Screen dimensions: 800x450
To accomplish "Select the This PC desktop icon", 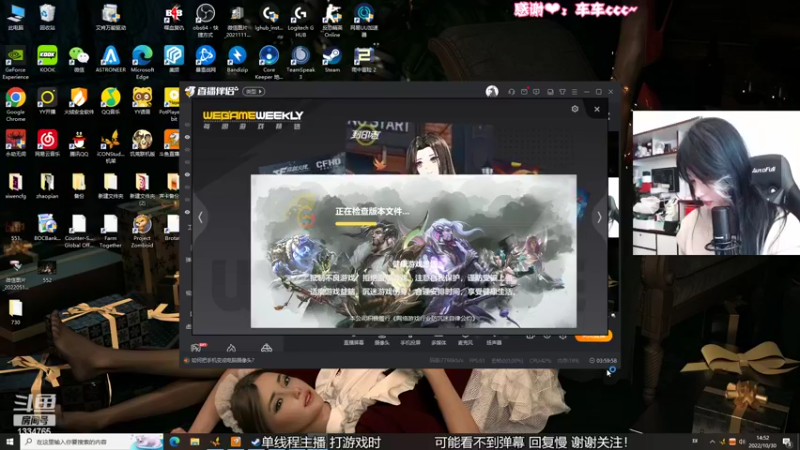I will click(15, 17).
